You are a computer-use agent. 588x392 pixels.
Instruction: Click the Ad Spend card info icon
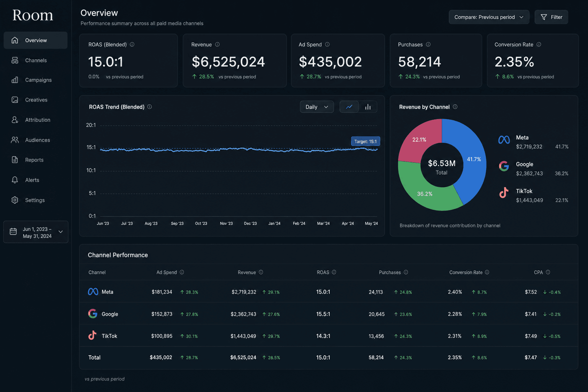327,44
